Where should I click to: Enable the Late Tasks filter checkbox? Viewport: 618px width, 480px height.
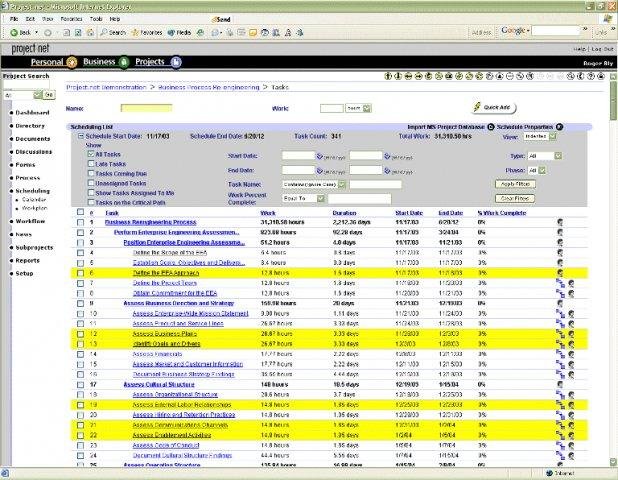click(x=89, y=164)
